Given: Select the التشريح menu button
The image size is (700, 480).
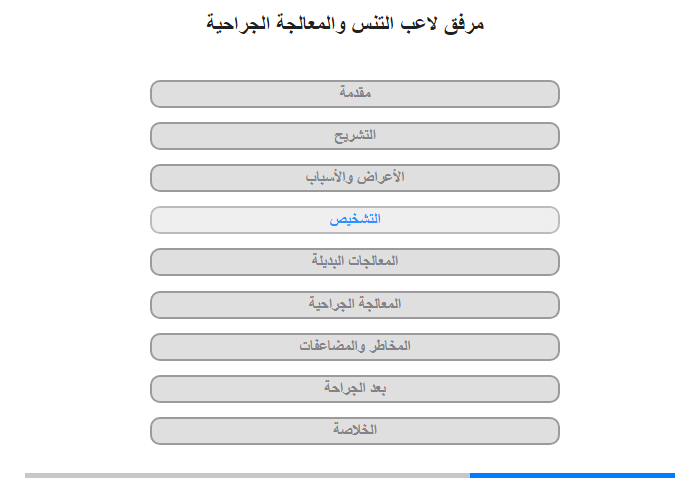Looking at the screenshot, I should coord(355,136).
